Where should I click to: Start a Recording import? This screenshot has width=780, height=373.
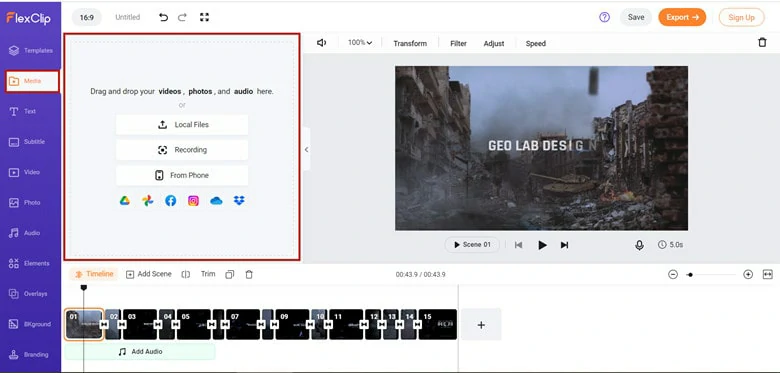[182, 150]
